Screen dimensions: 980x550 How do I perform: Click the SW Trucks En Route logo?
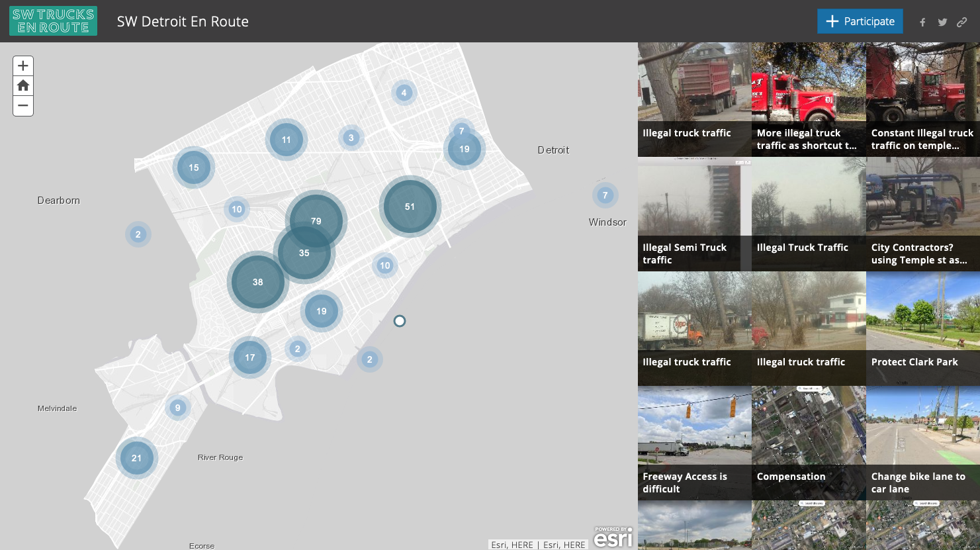(53, 21)
